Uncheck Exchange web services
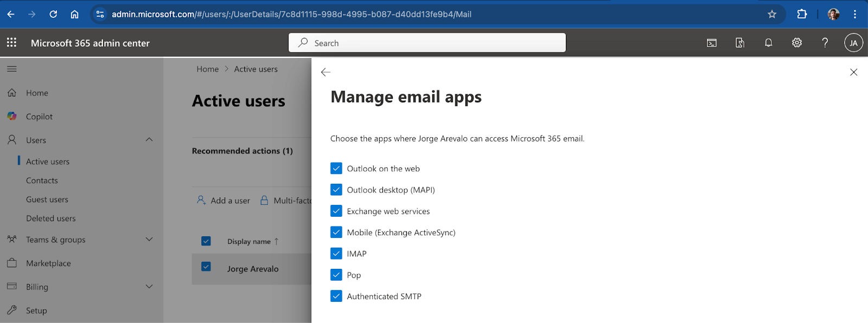Viewport: 868px width, 323px height. [x=336, y=211]
